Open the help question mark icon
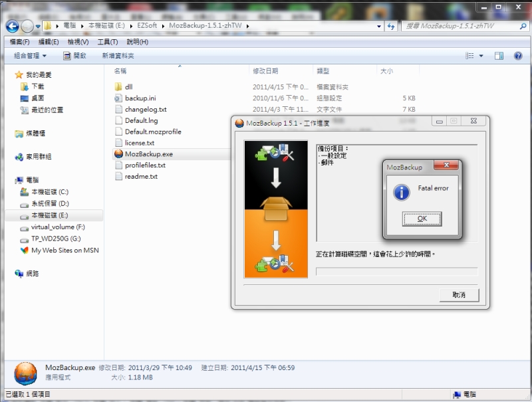Viewport: 532px width, 402px height. coord(517,56)
